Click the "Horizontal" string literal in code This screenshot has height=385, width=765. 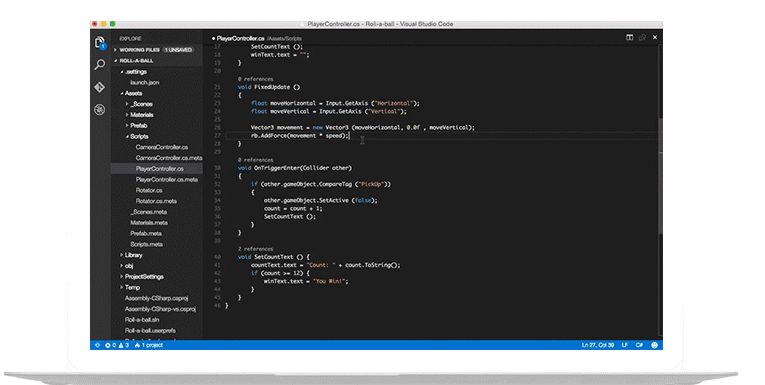click(x=394, y=103)
